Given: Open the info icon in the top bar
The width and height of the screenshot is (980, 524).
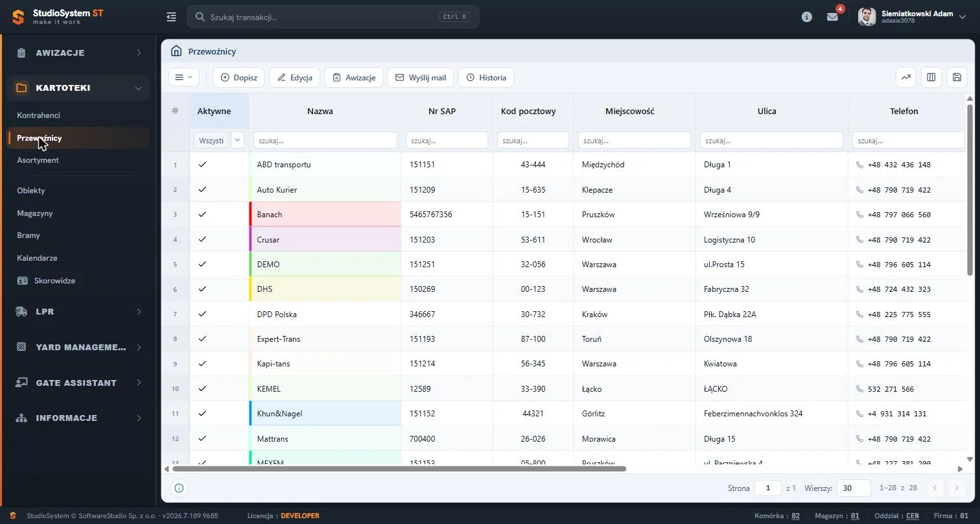Looking at the screenshot, I should point(807,17).
